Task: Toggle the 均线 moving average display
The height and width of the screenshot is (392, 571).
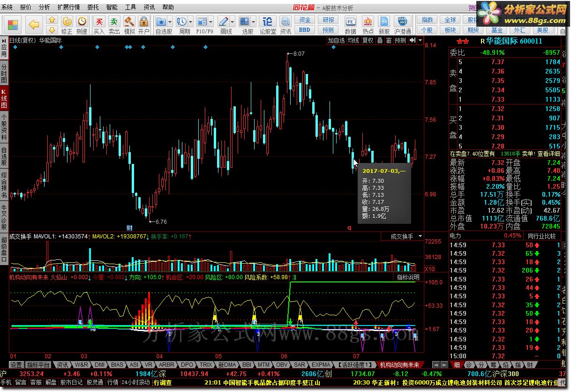Action: (353, 40)
